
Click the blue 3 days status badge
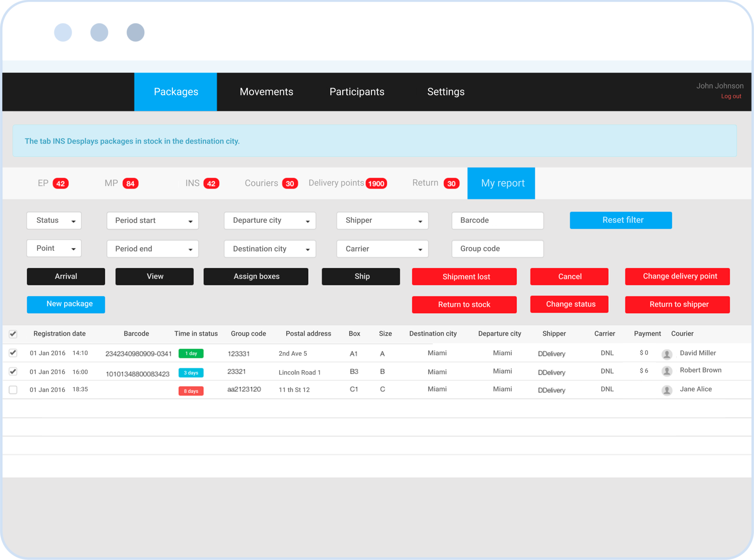tap(191, 373)
